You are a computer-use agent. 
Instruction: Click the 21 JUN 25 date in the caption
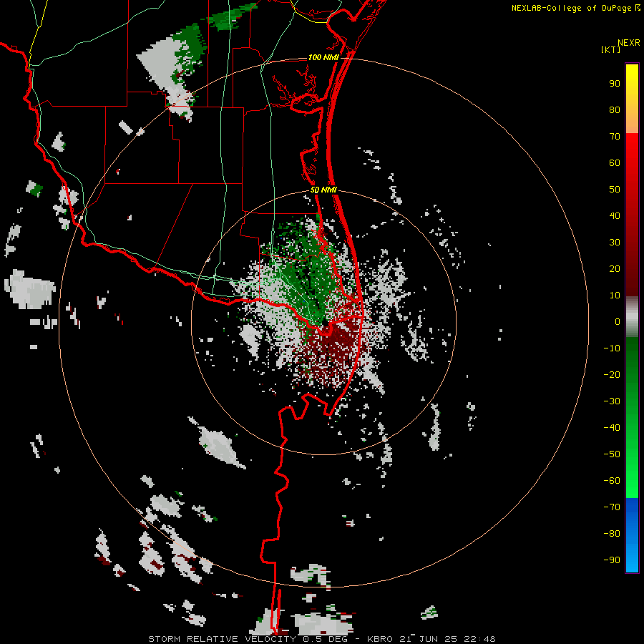429,639
